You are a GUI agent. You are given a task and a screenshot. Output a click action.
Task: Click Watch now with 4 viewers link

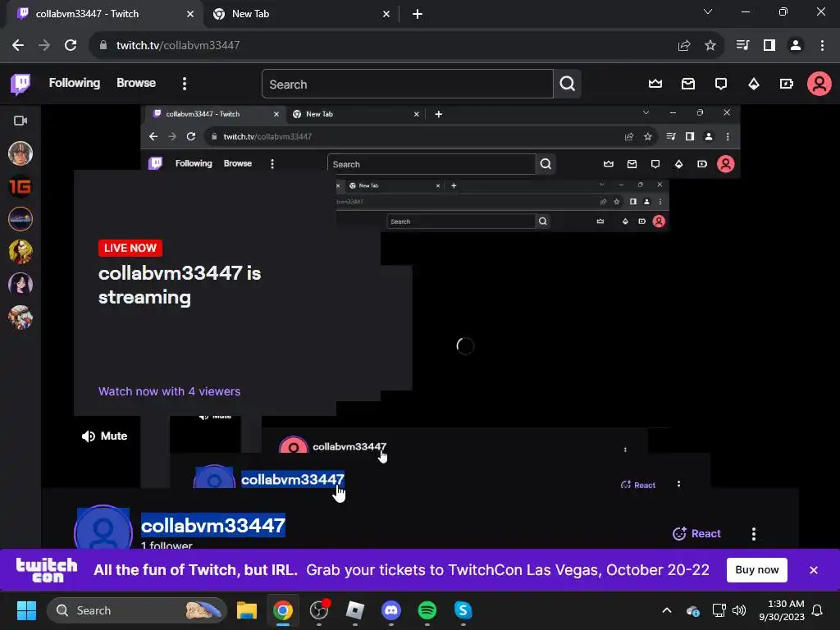[x=169, y=391]
